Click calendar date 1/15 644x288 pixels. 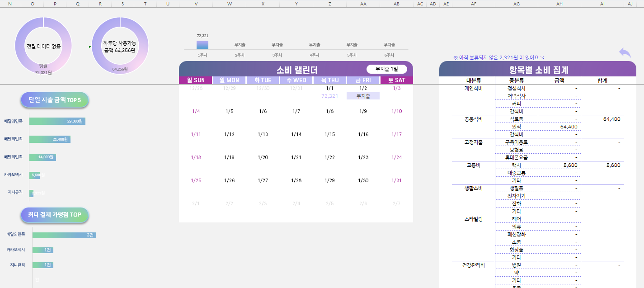[329, 134]
